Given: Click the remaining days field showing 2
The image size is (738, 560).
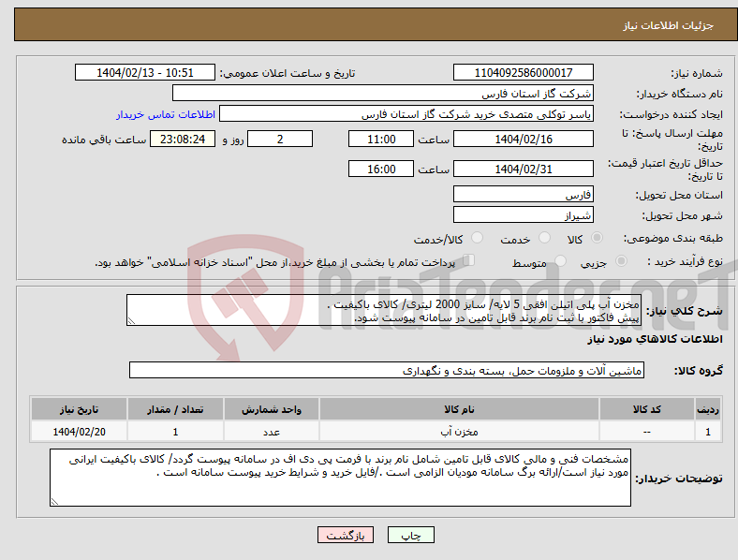Looking at the screenshot, I should (280, 139).
